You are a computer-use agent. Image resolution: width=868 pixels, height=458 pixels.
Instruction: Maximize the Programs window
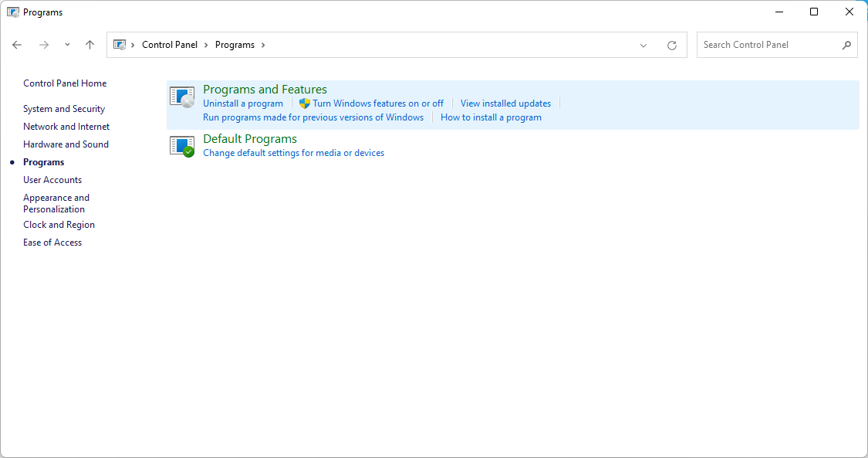814,12
